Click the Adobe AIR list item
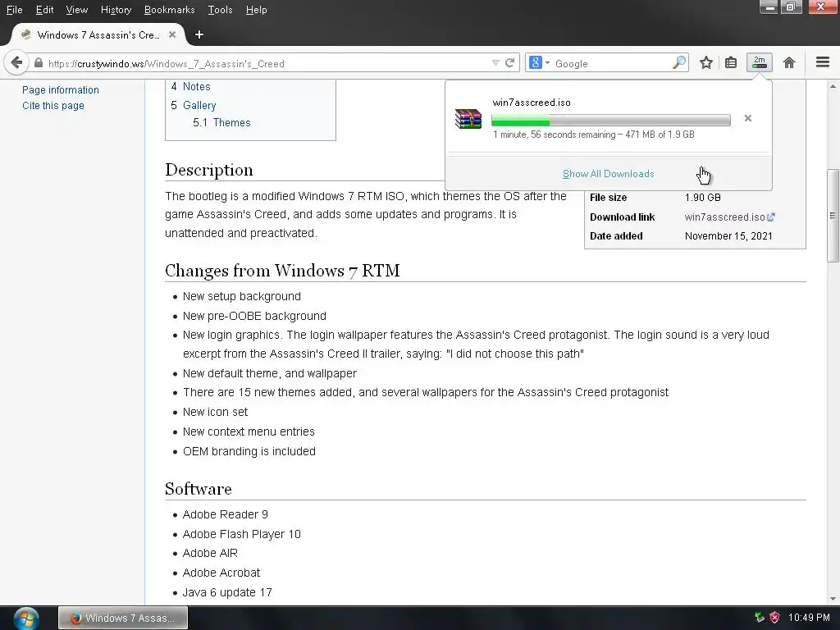This screenshot has width=840, height=630. 210,554
